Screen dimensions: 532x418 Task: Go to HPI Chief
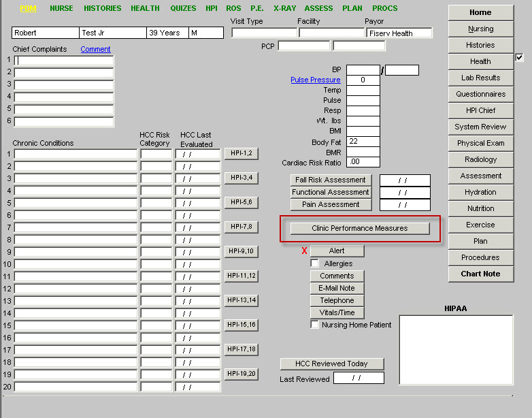tap(480, 110)
